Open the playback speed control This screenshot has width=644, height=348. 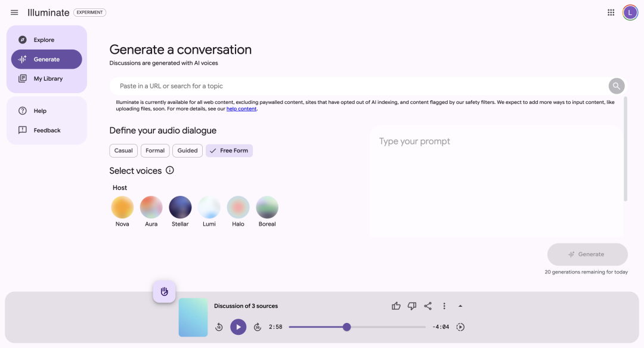coord(460,327)
